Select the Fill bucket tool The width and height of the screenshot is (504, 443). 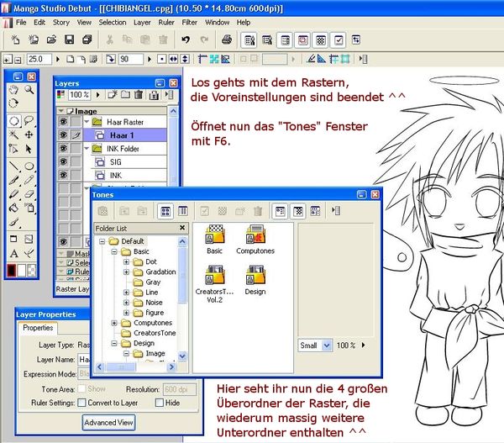coord(13,208)
